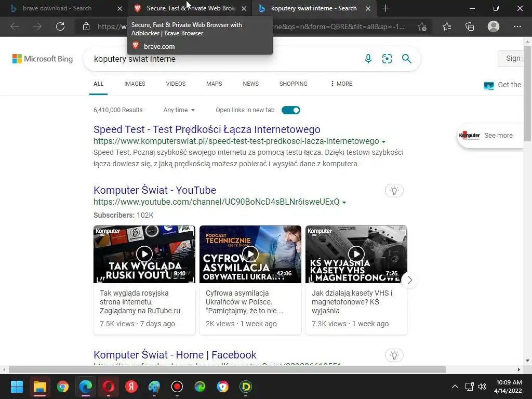Go to Microsoft Bing home logo
Image resolution: width=532 pixels, height=399 pixels.
coord(43,59)
